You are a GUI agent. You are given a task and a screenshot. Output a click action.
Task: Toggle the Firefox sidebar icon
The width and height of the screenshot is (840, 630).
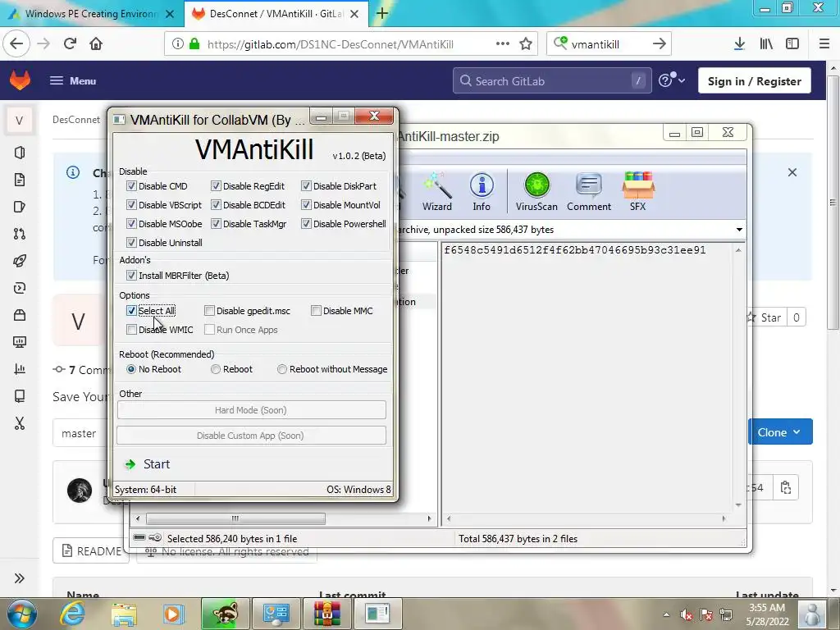pos(792,44)
